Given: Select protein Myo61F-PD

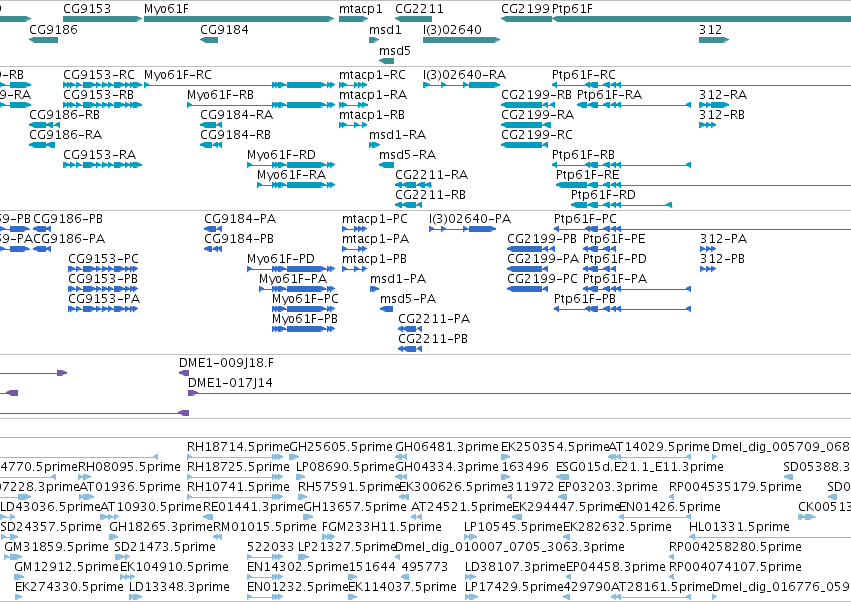Looking at the screenshot, I should (x=291, y=269).
